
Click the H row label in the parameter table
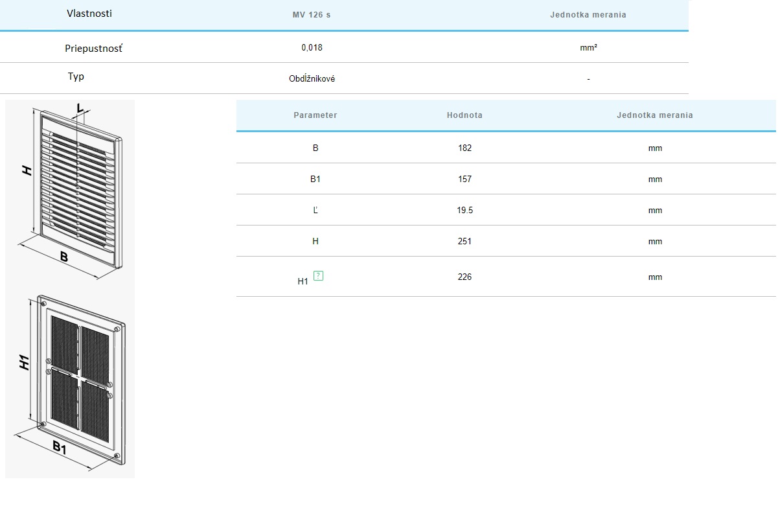[x=315, y=241]
